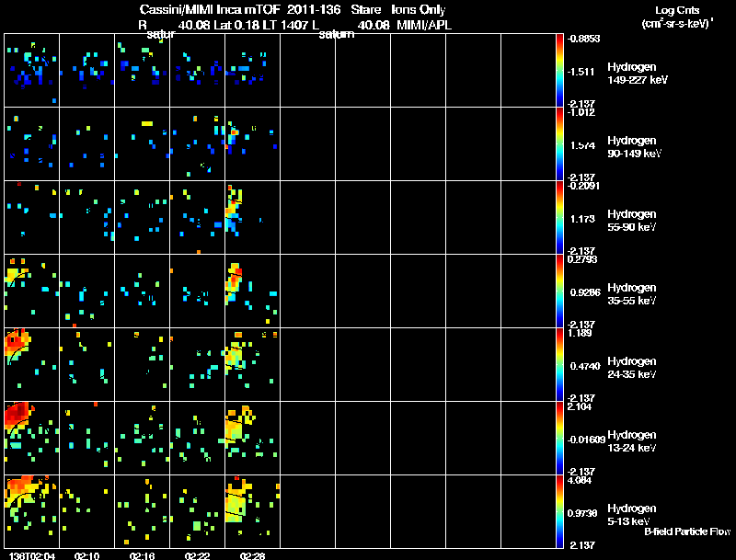Click the -0.2091 color scale value

pos(583,186)
